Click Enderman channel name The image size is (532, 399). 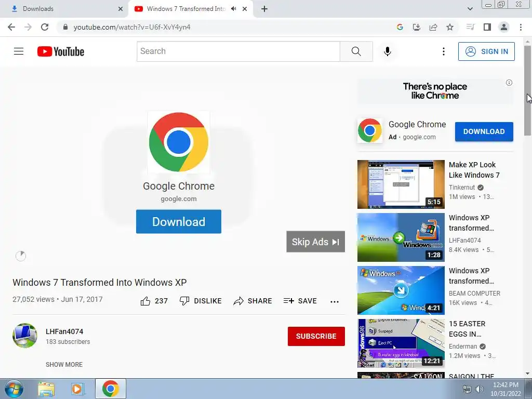[x=463, y=346]
